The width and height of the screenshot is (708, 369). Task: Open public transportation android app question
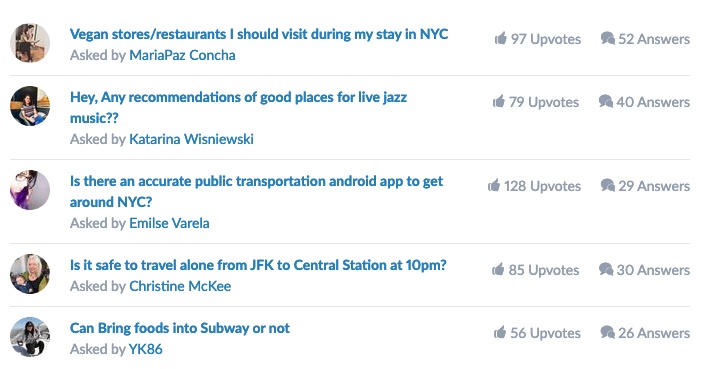(x=256, y=192)
